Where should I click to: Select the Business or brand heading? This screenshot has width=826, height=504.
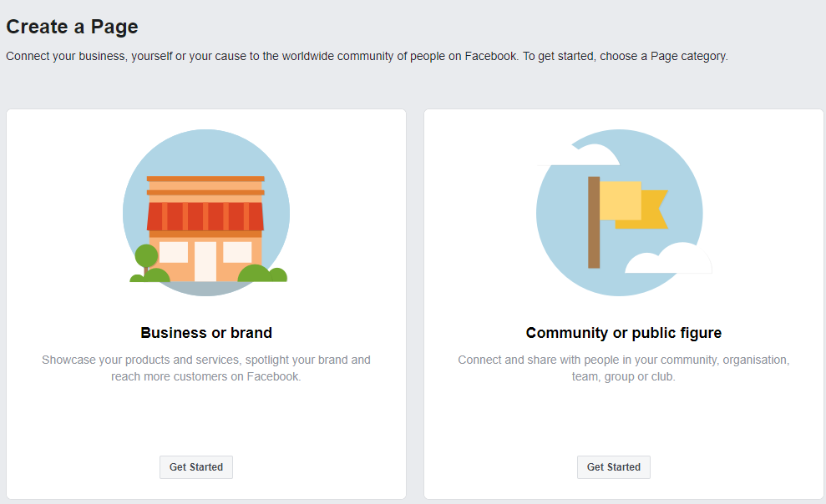[206, 333]
